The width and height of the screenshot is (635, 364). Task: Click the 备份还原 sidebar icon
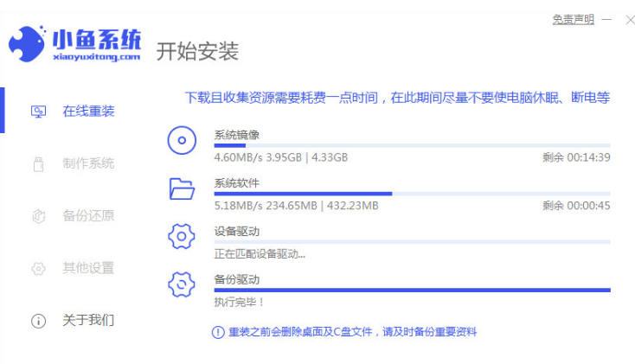[38, 216]
